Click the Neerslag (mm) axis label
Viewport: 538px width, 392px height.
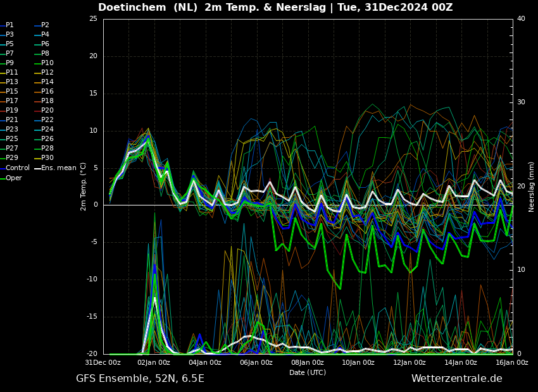532,186
